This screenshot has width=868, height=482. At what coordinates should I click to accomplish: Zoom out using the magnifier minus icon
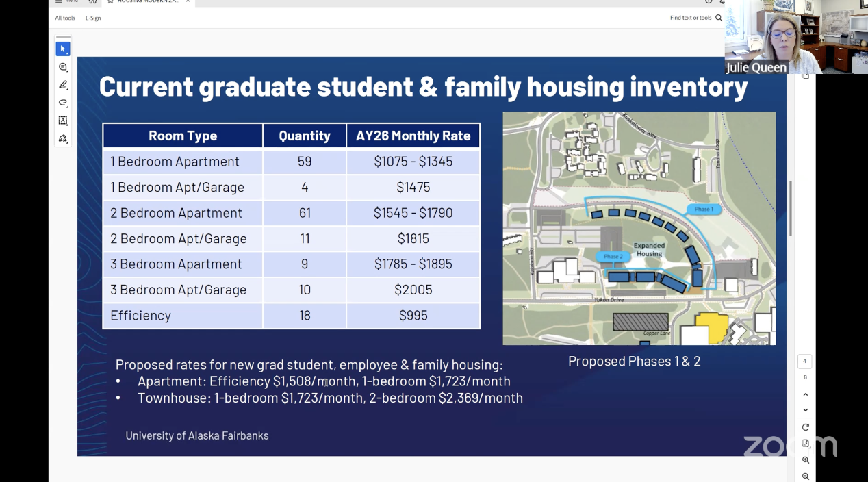click(x=806, y=476)
